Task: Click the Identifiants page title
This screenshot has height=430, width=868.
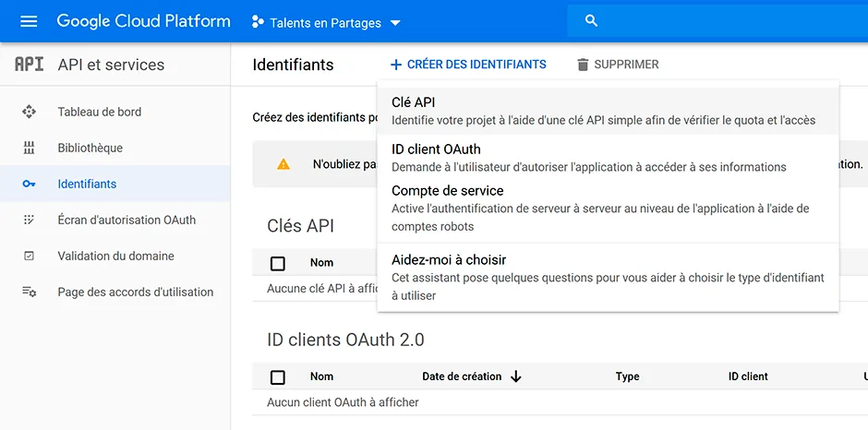Action: (293, 65)
